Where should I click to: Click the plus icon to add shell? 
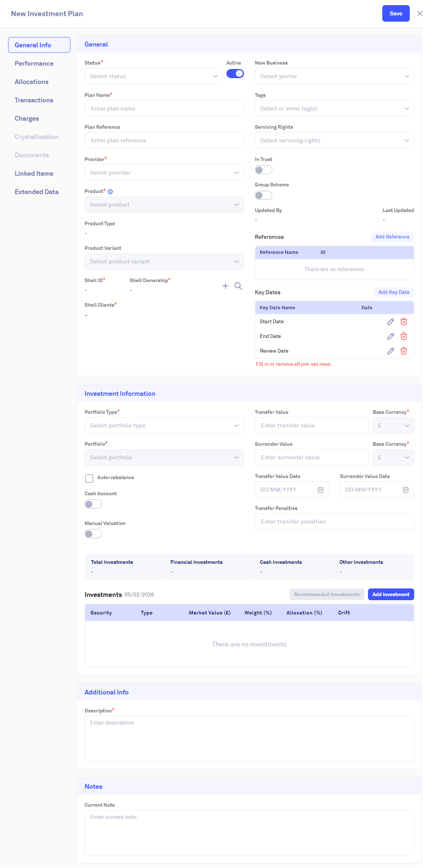point(225,286)
